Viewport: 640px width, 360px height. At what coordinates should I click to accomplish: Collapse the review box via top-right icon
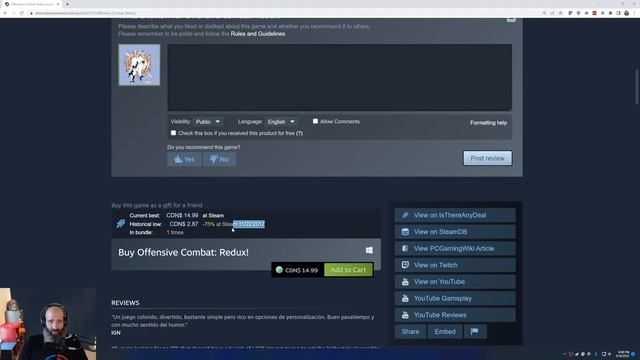pyautogui.click(x=511, y=19)
